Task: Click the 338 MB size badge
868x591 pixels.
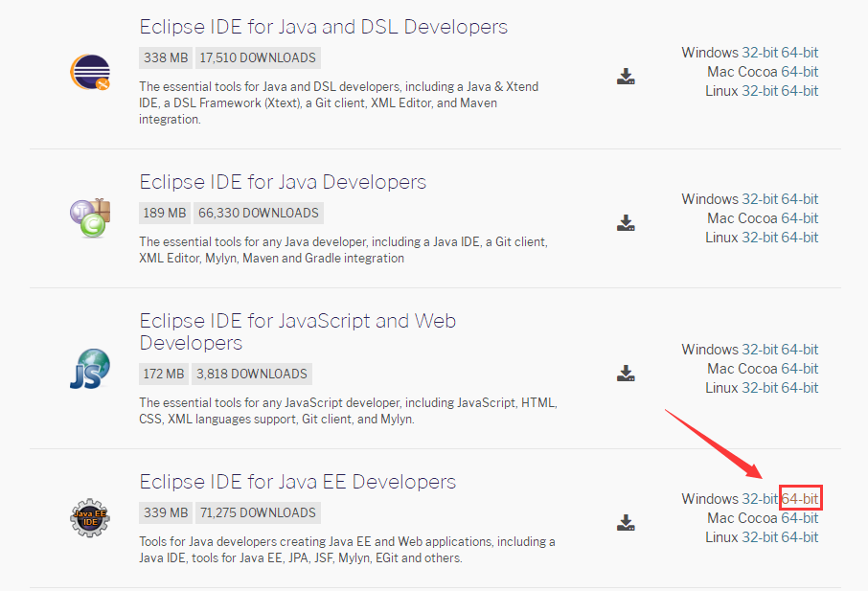Action: click(166, 58)
